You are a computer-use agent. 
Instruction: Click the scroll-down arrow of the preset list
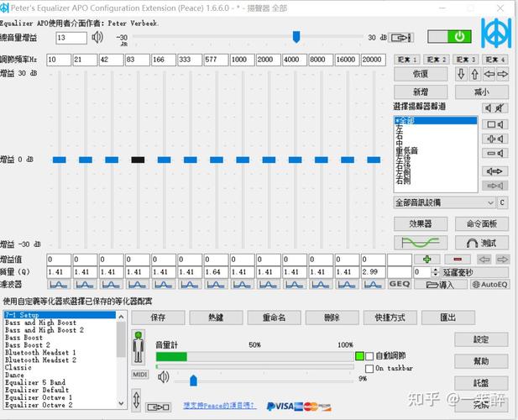[121, 403]
